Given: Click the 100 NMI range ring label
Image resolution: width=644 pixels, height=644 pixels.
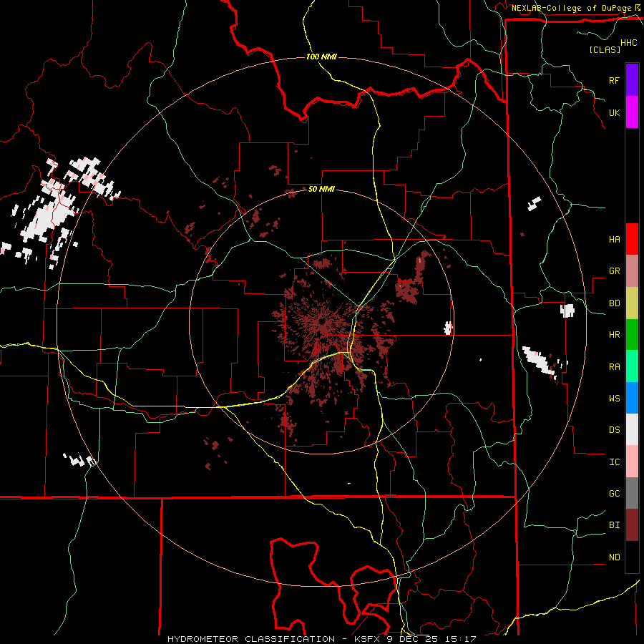Looking at the screenshot, I should pos(321,57).
